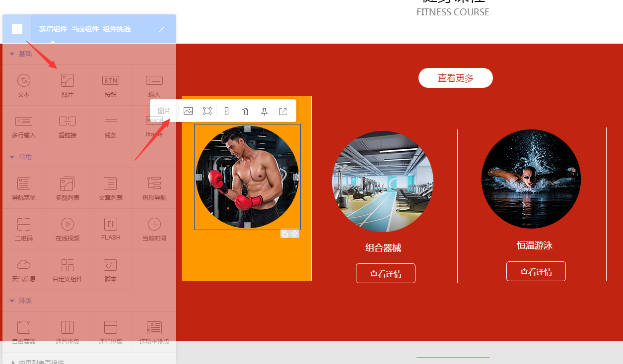Select the swimmer circular image

coord(531,179)
